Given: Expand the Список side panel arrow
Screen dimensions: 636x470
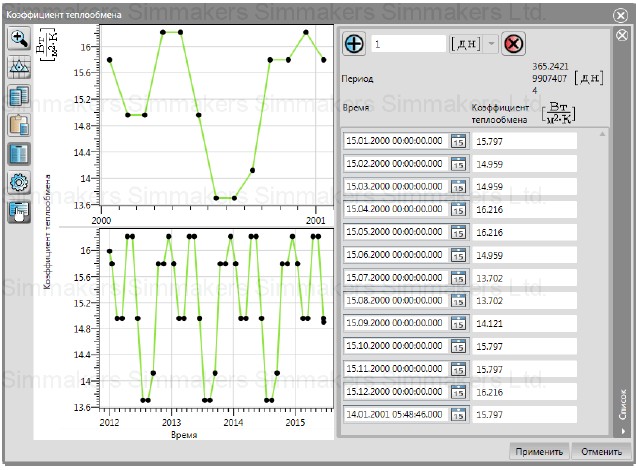Looking at the screenshot, I should (623, 431).
